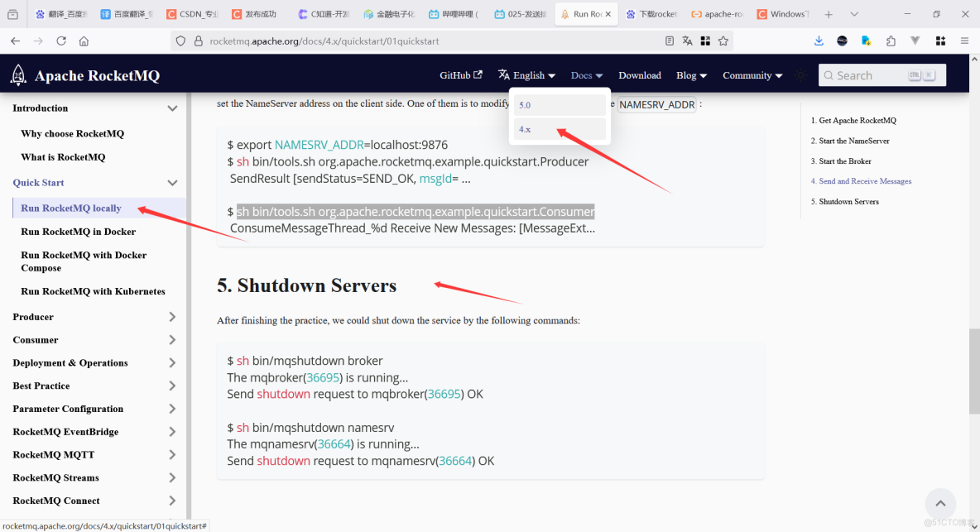Jump to 1. Get Apache RocketMQ
Image resolution: width=980 pixels, height=532 pixels.
coord(853,121)
